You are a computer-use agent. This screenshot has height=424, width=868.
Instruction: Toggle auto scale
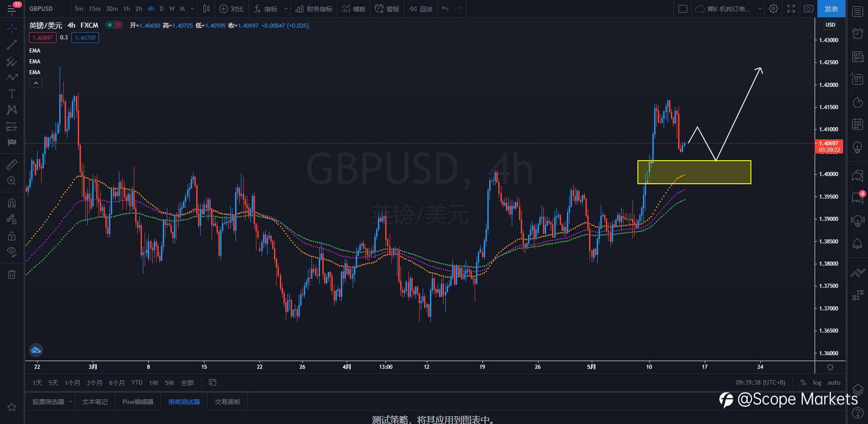click(x=834, y=383)
